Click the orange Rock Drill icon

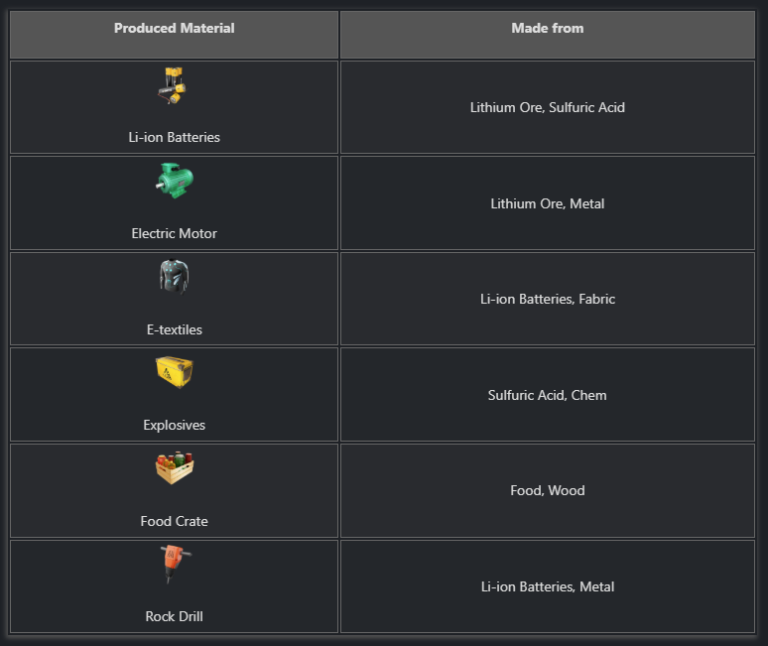(174, 563)
